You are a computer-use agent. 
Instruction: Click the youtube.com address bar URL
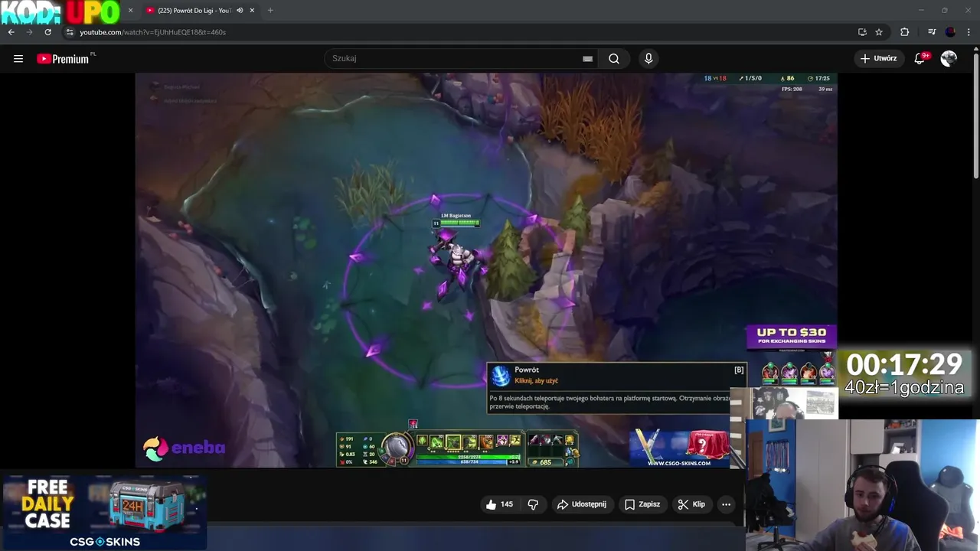click(152, 32)
